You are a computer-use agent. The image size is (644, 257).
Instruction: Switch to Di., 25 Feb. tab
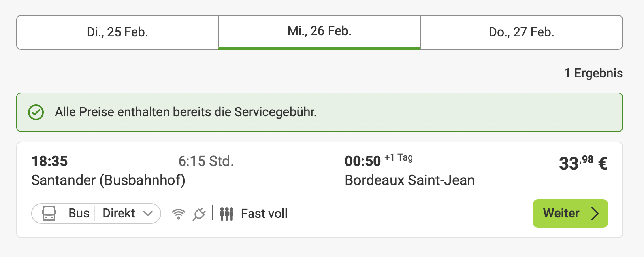tap(117, 32)
